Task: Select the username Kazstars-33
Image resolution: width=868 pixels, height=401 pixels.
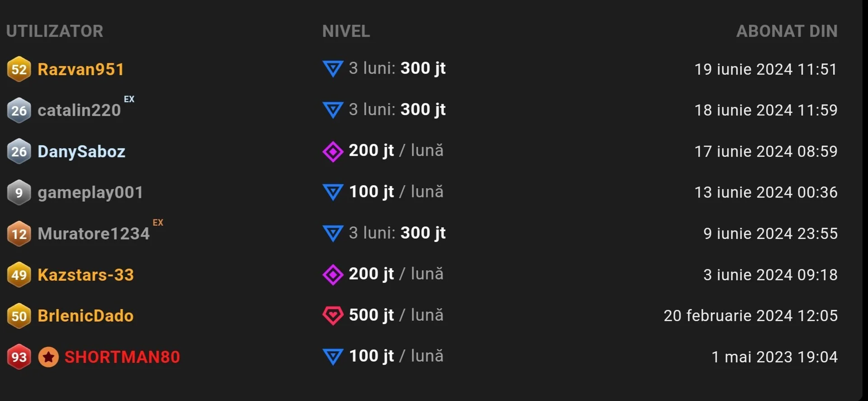Action: (x=85, y=275)
